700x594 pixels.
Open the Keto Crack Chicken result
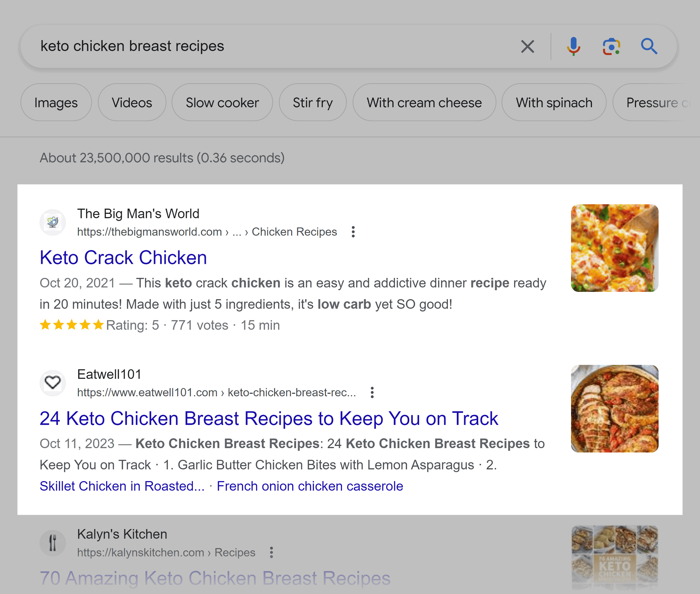pyautogui.click(x=123, y=257)
